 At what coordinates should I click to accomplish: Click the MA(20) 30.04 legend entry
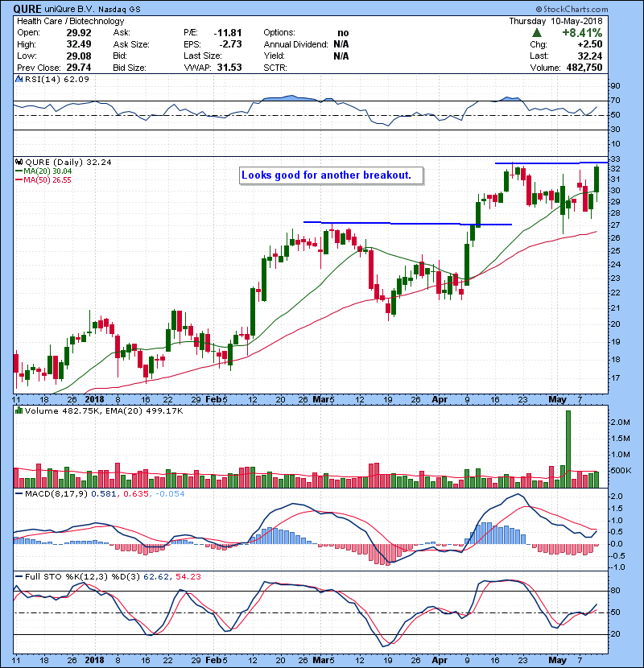click(x=47, y=171)
